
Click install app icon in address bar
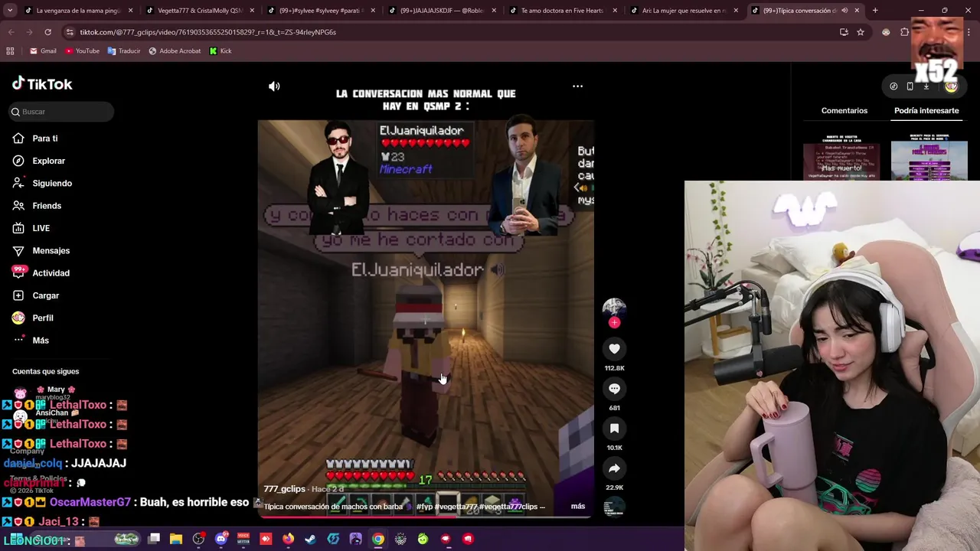click(844, 32)
